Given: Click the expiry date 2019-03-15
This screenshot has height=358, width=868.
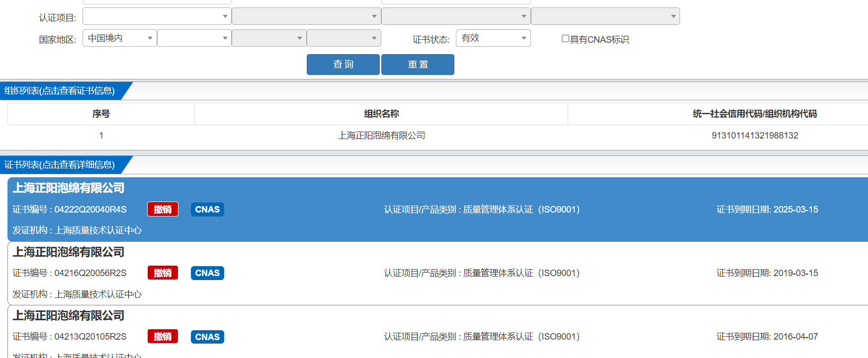Looking at the screenshot, I should (795, 273).
